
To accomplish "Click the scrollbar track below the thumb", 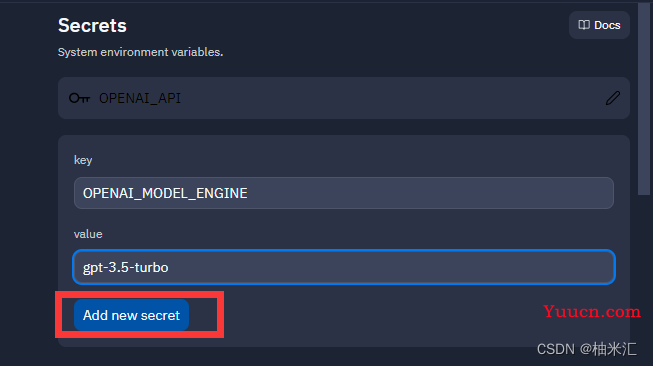I will 644,279.
